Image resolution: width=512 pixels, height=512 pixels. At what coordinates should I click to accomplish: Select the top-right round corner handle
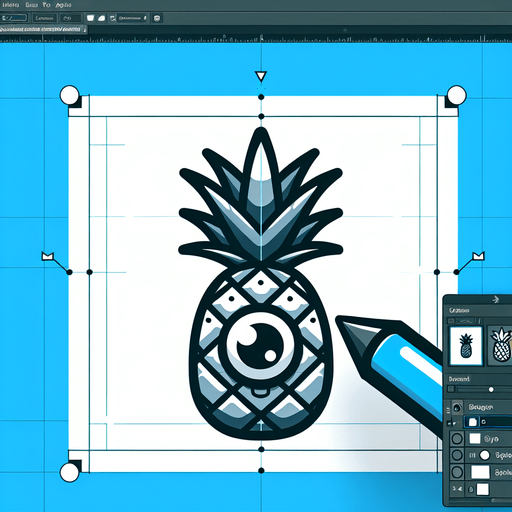(456, 95)
